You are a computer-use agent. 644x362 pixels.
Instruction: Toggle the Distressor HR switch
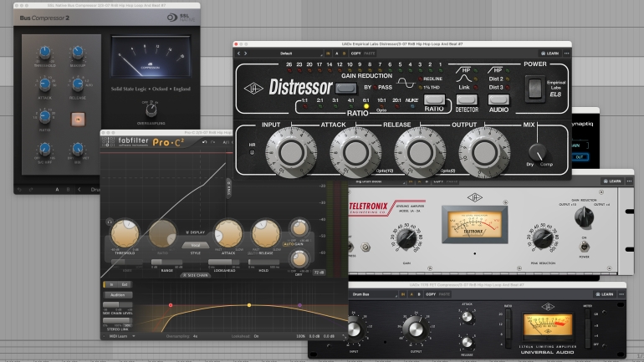252,152
